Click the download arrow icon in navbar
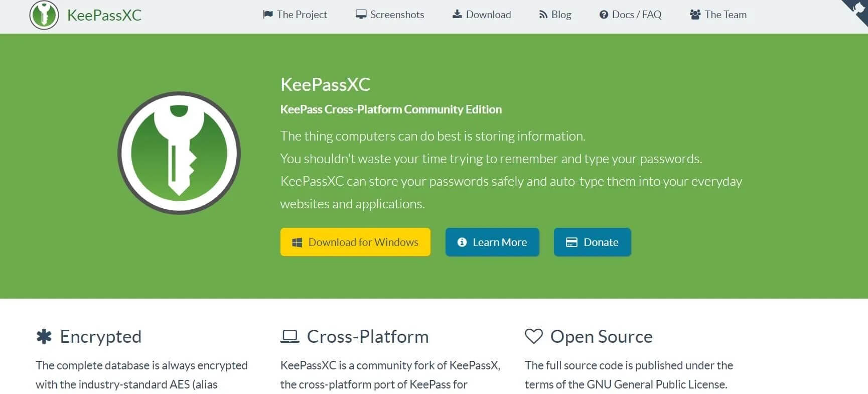 coord(457,15)
